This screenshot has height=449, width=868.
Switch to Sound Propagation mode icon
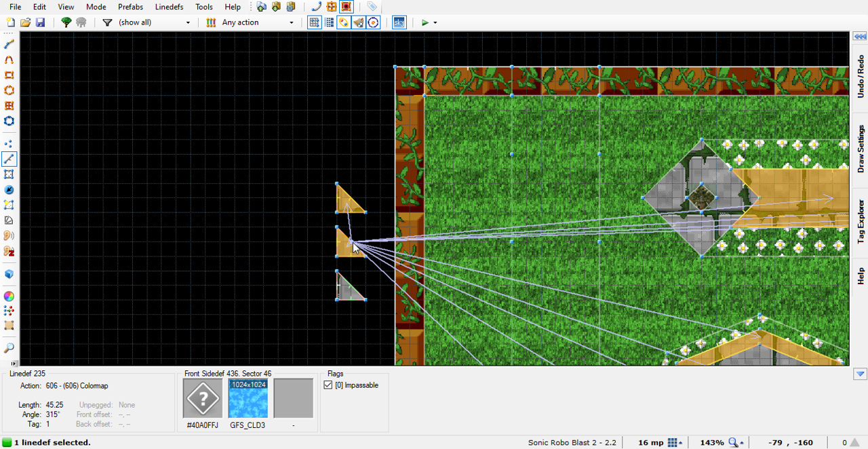tap(9, 236)
